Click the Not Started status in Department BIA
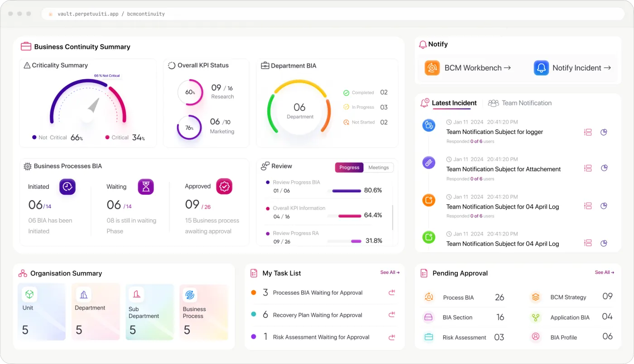The image size is (634, 364). pos(363,122)
